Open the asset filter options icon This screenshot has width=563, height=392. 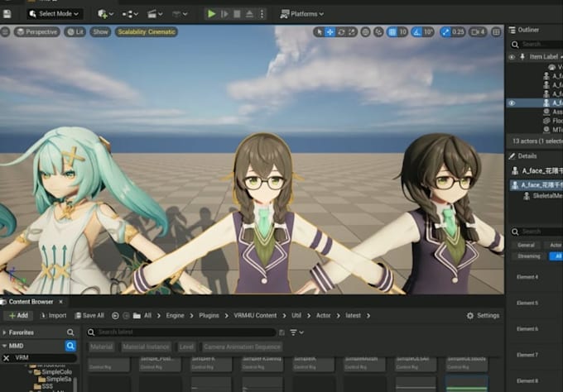296,332
